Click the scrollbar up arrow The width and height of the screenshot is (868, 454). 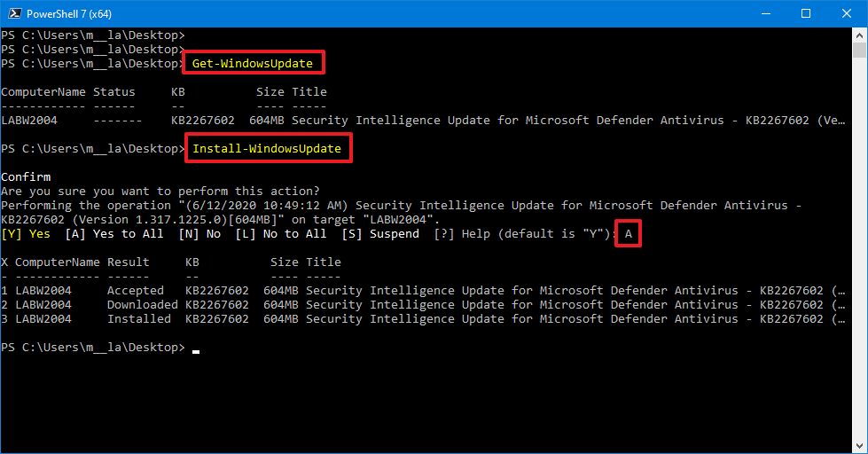pos(859,35)
